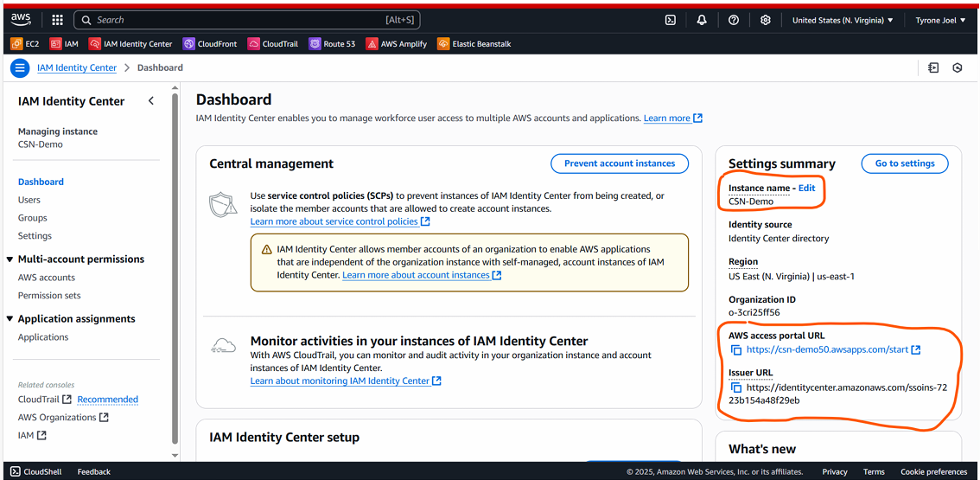Click the Go to settings button
The width and height of the screenshot is (980, 480).
pyautogui.click(x=904, y=163)
